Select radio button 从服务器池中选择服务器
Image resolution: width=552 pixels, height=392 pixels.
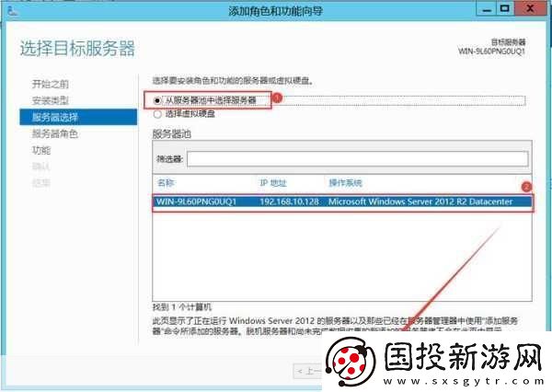pos(157,100)
